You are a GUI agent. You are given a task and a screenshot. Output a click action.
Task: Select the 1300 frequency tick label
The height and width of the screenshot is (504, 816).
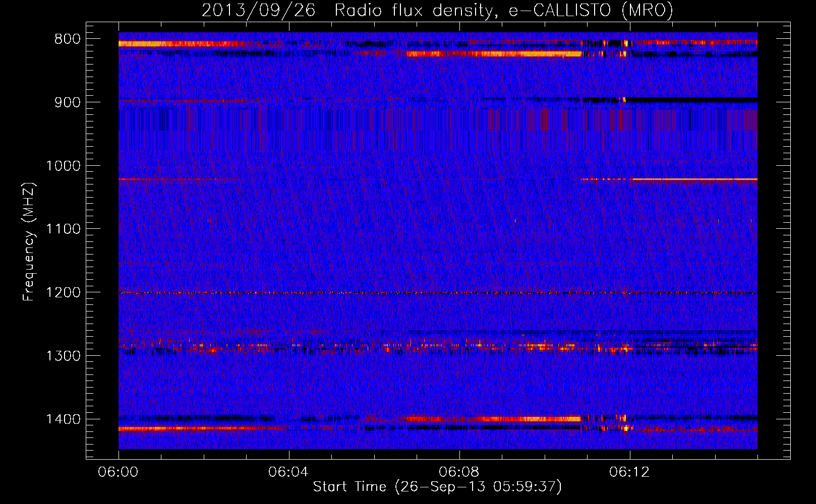[x=64, y=356]
